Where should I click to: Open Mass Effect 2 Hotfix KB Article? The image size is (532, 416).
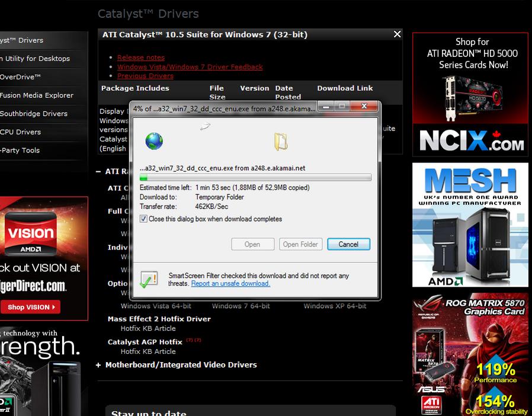148,328
